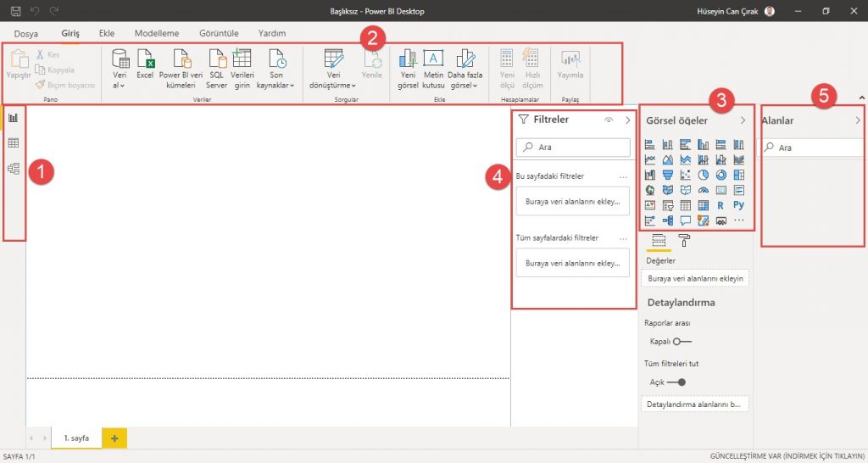Switch to the Yardım ribbon tab
This screenshot has width=868, height=463.
(272, 33)
